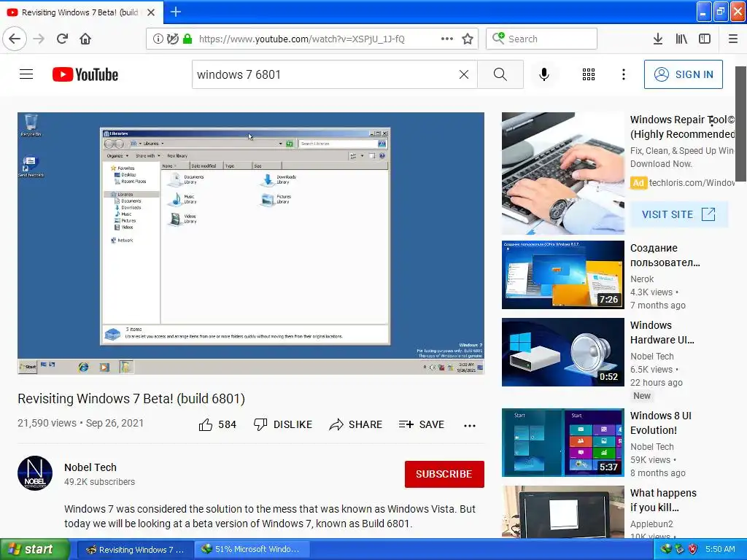This screenshot has height=560, width=747.
Task: Open Windows 8 UI Evolution title link
Action: coord(660,423)
